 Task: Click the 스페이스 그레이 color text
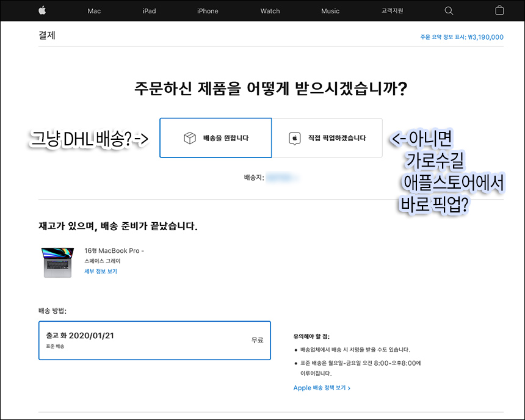[x=102, y=261]
